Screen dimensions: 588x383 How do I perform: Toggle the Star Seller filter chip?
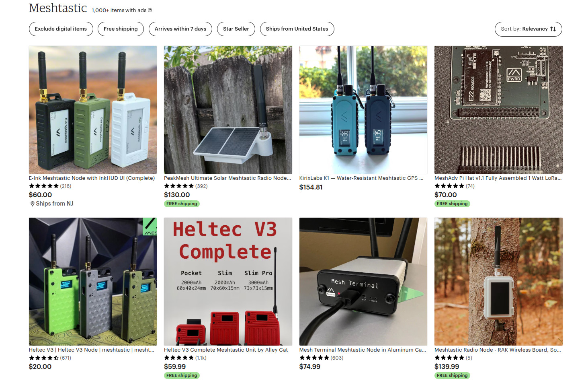tap(236, 29)
